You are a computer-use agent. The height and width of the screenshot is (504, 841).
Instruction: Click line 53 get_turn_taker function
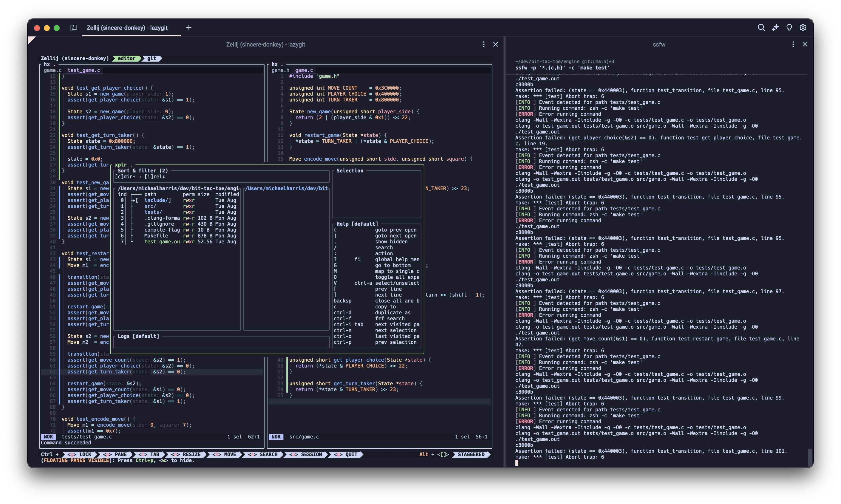point(355,384)
